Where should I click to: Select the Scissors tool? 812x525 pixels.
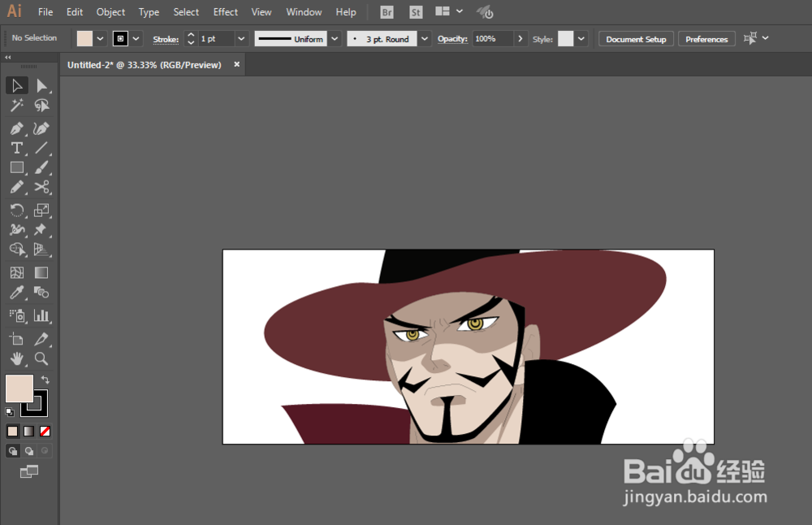(41, 187)
